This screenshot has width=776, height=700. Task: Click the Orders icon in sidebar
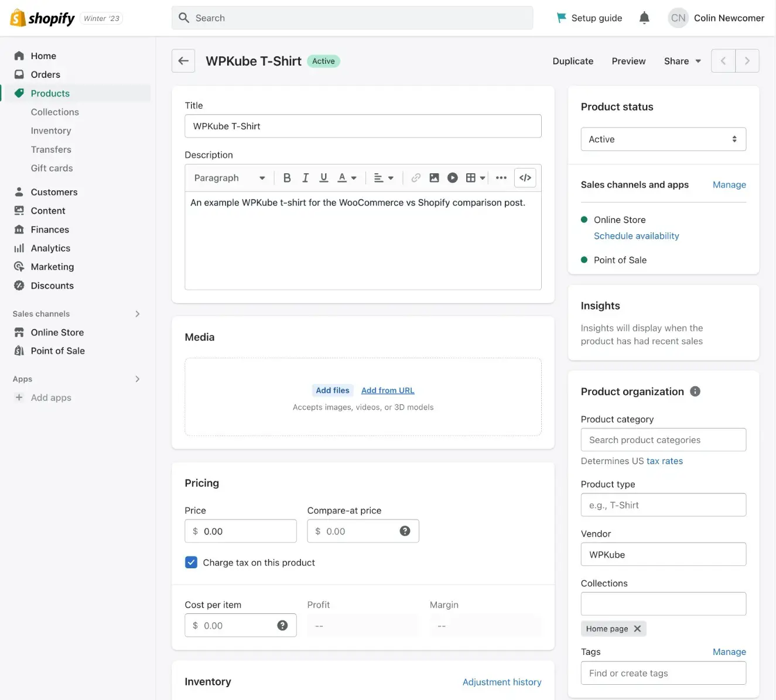tap(19, 74)
